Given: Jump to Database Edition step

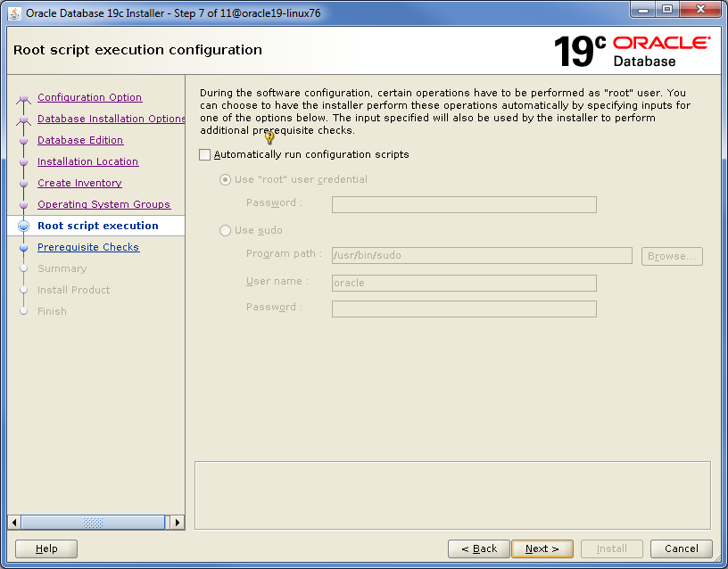Looking at the screenshot, I should click(80, 141).
